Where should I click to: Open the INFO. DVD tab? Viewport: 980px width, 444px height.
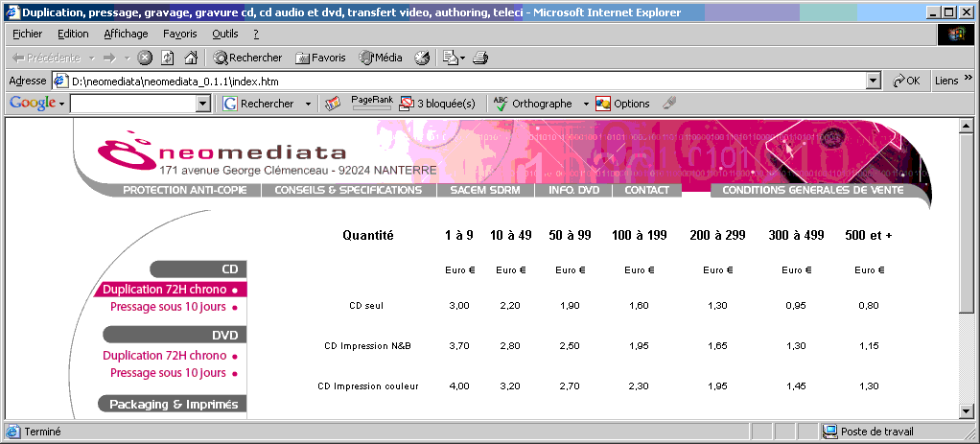(x=573, y=190)
